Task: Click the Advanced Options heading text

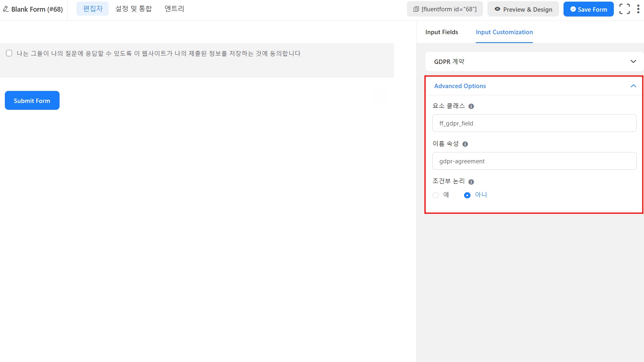Action: pos(460,86)
